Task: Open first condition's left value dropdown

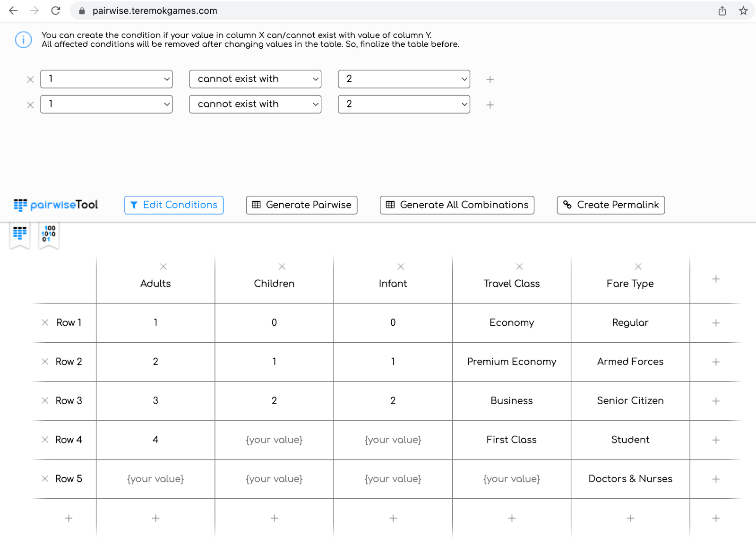Action: [x=106, y=79]
